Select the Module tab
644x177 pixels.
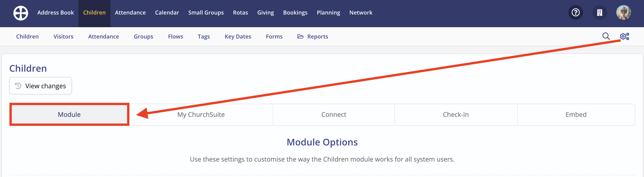(69, 115)
